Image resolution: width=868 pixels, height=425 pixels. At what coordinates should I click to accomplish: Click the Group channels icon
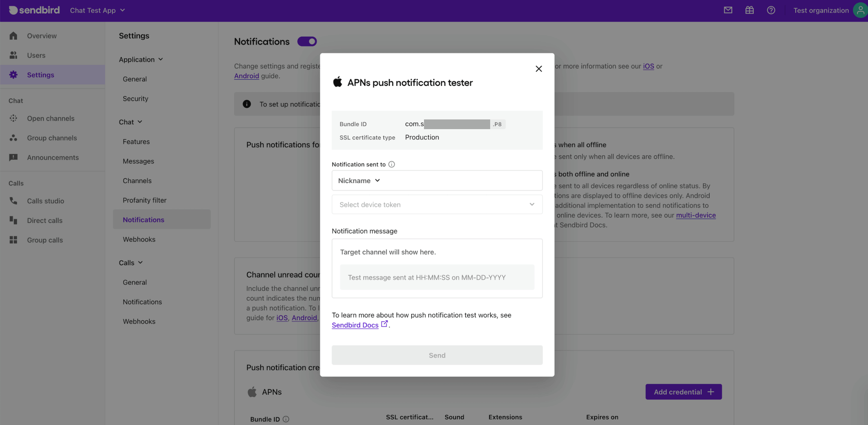[x=13, y=138]
